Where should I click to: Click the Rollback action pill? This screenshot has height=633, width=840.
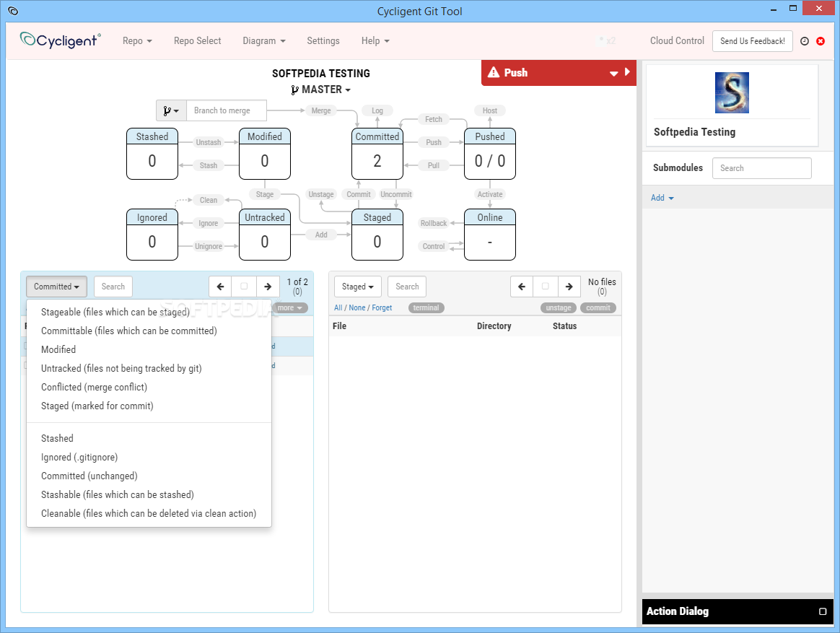(x=434, y=223)
